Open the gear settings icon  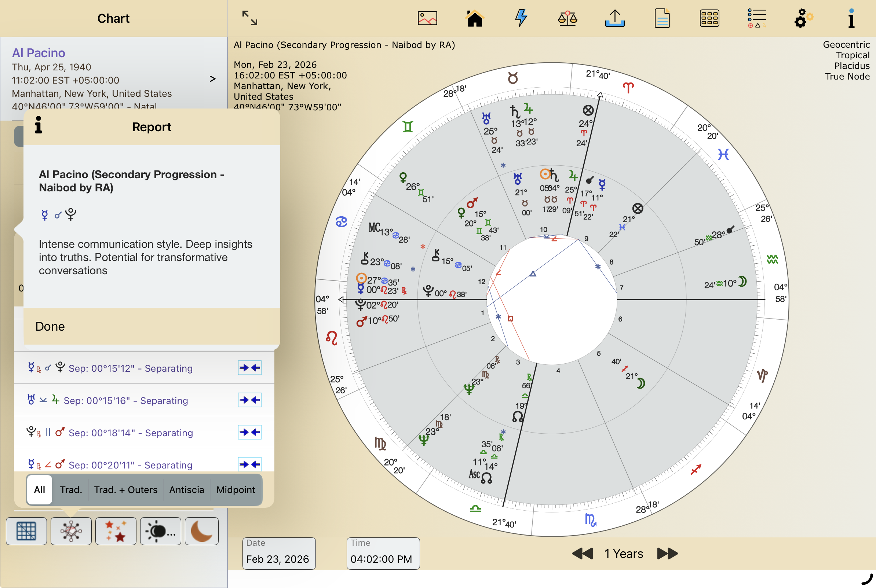tap(803, 18)
